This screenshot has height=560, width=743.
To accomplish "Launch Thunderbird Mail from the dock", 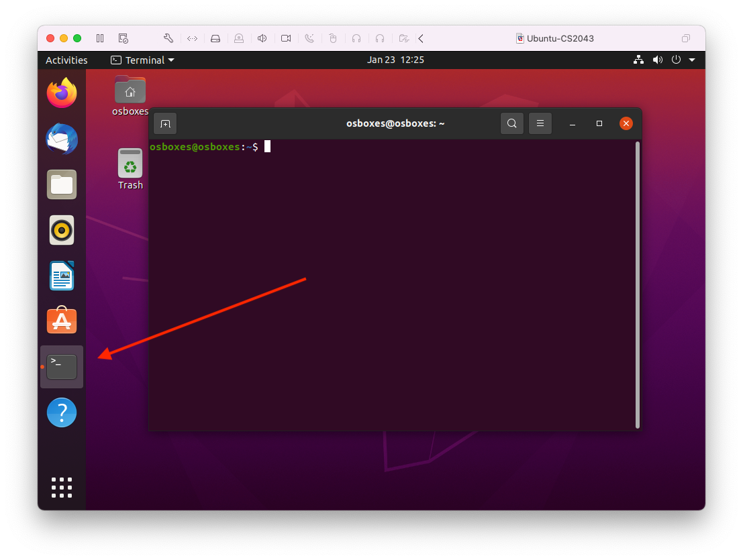I will 62,139.
